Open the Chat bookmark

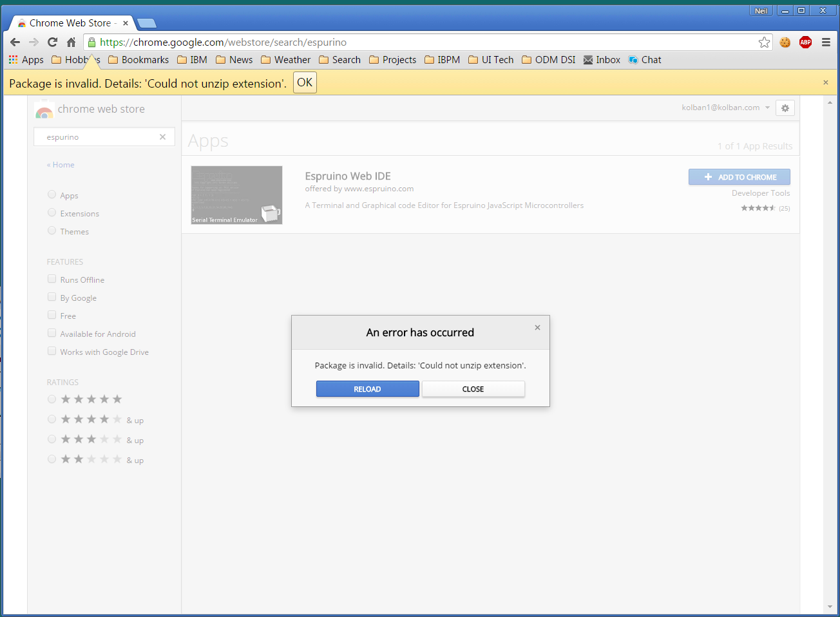[645, 60]
